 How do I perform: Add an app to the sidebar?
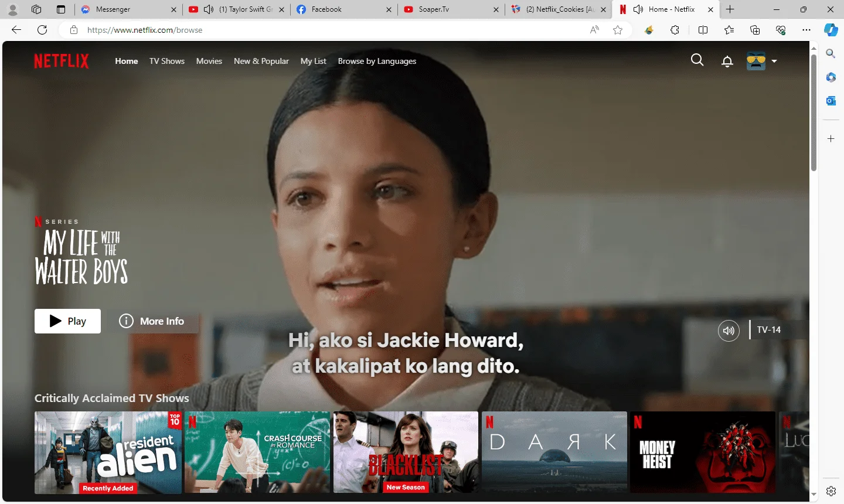pyautogui.click(x=831, y=139)
